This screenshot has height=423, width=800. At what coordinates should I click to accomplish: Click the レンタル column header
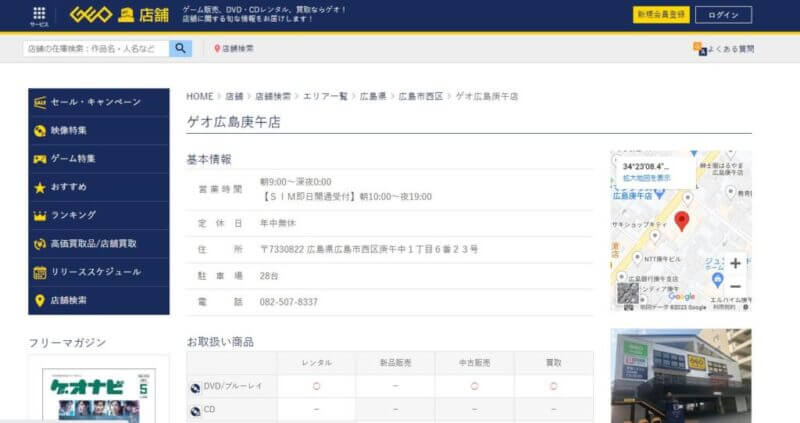point(316,363)
